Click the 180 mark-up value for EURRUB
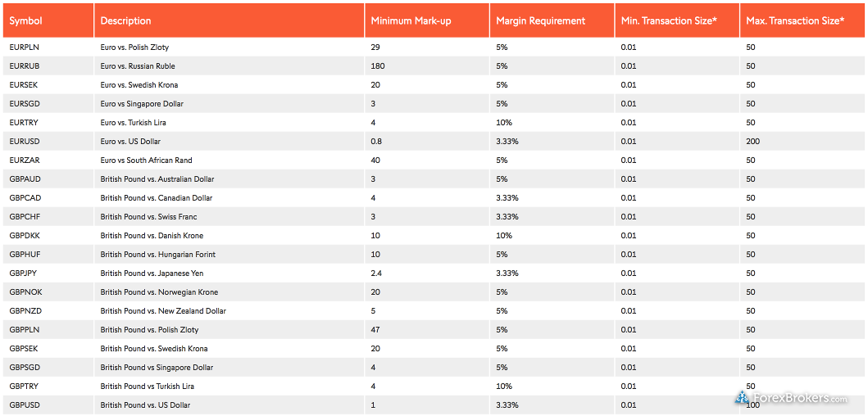The image size is (868, 416). click(x=378, y=66)
